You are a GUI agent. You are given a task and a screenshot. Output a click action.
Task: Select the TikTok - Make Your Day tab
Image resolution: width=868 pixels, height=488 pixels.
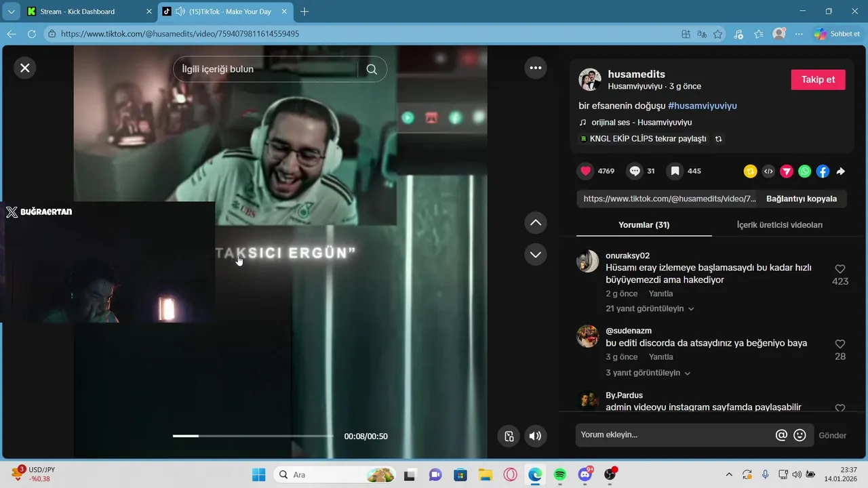(x=226, y=12)
